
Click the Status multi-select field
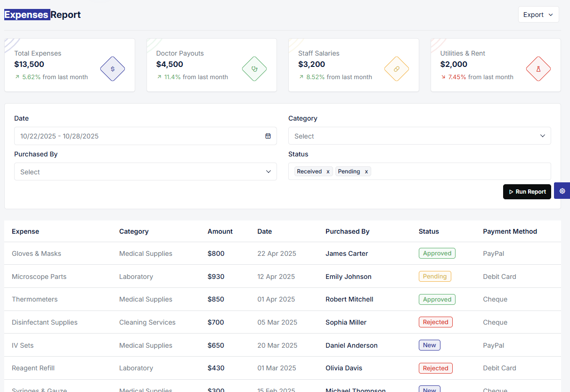coord(420,171)
